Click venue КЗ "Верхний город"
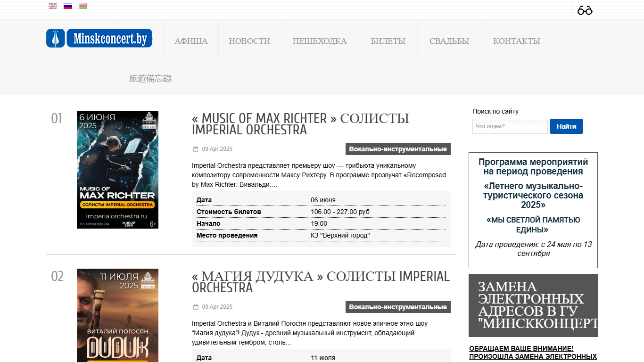 (340, 235)
